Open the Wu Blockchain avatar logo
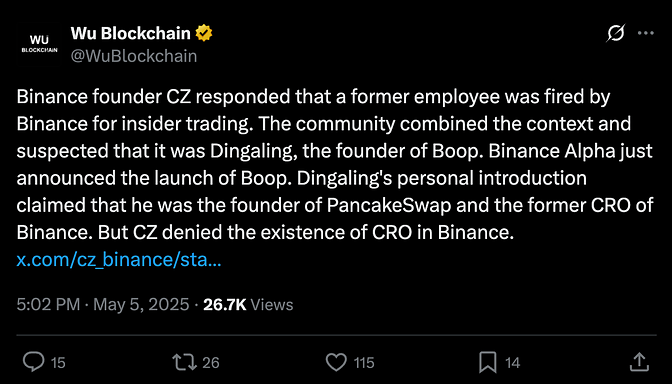The image size is (672, 384). tap(39, 44)
